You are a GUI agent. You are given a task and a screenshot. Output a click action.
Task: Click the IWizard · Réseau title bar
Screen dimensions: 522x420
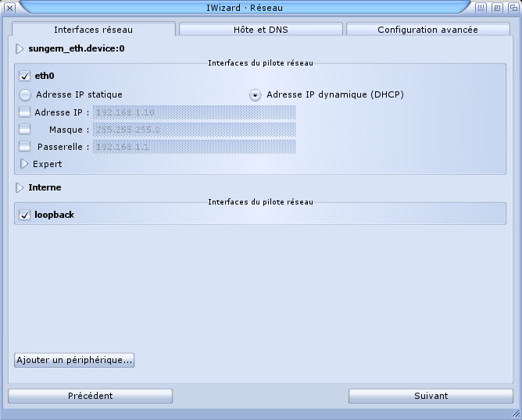click(x=245, y=8)
